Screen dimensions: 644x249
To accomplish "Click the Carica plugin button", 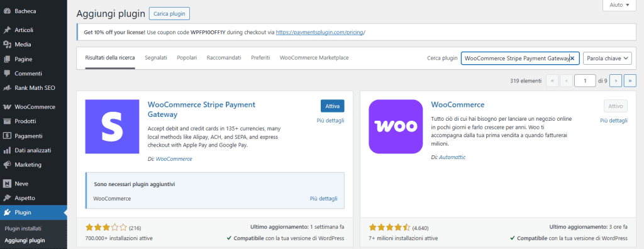I will (x=169, y=14).
